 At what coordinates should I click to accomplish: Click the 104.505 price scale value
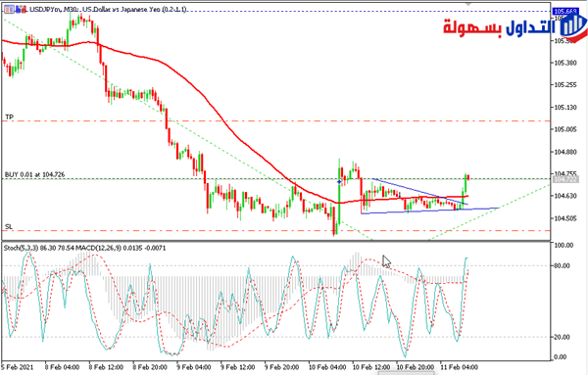click(x=565, y=218)
